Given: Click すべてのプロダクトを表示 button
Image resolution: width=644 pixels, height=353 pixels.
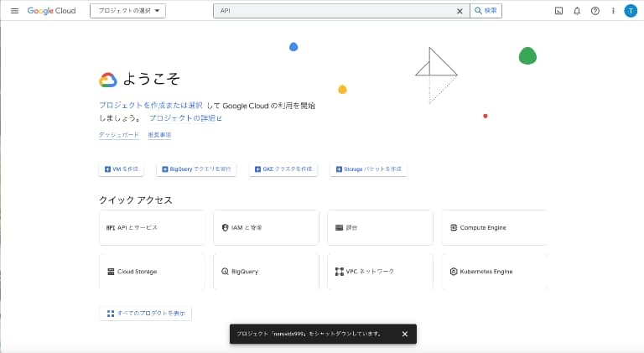Looking at the screenshot, I should pyautogui.click(x=145, y=314).
